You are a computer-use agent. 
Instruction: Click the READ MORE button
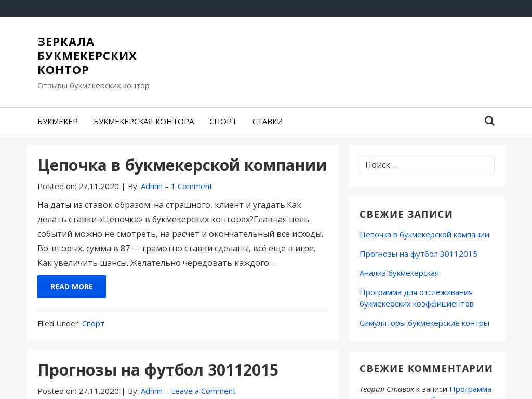click(x=71, y=286)
